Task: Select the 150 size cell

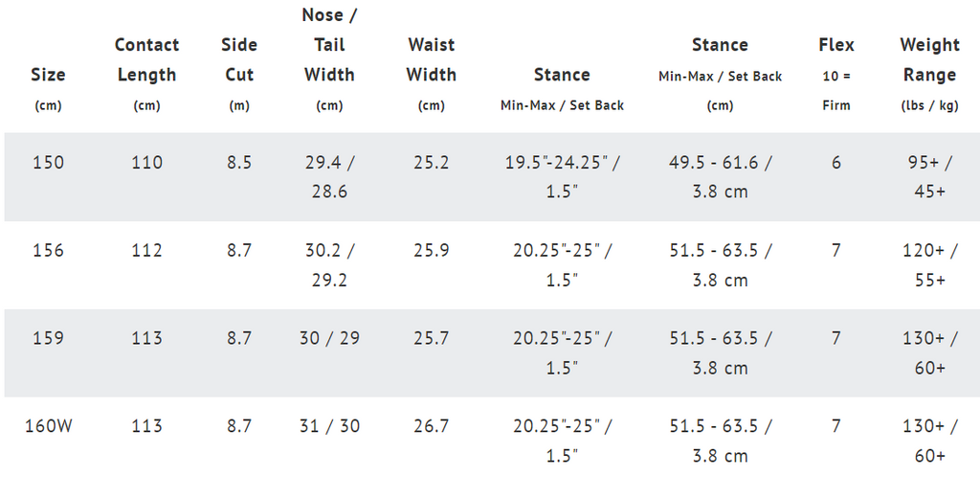Action: click(48, 163)
